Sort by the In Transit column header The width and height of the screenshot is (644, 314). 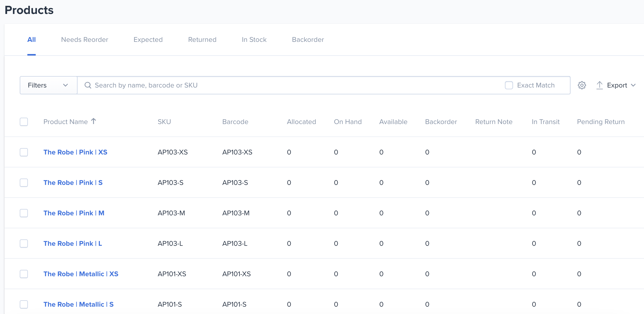(x=545, y=122)
